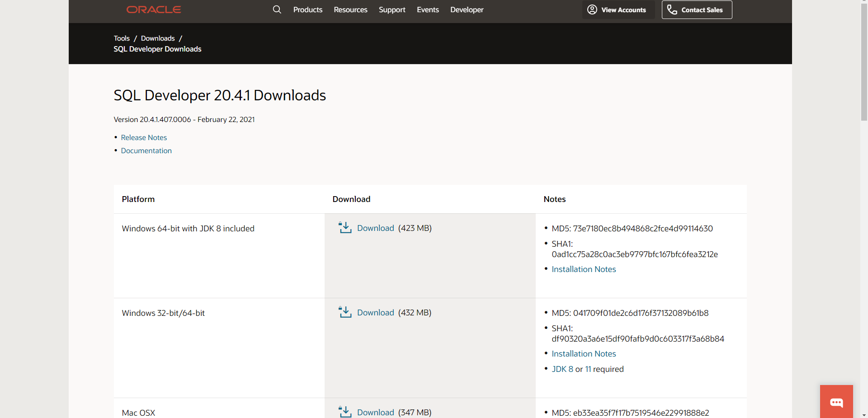Download Windows 32-bit/64-bit package (432 MB)
The height and width of the screenshot is (418, 868).
376,313
